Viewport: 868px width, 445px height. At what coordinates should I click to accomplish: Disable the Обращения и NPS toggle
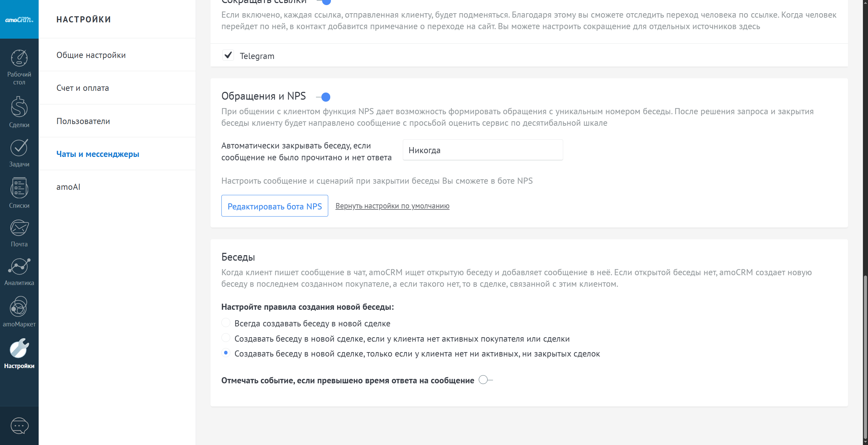click(x=323, y=97)
